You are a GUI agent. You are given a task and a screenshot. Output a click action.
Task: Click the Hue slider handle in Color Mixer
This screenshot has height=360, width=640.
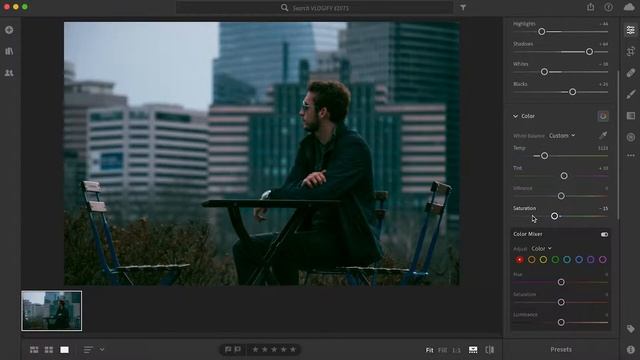(x=561, y=282)
